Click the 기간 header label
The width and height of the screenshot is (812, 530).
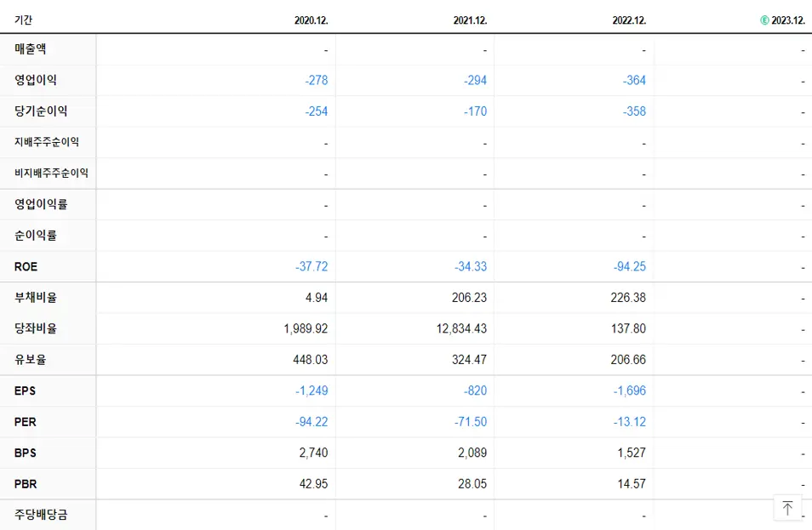coord(23,20)
